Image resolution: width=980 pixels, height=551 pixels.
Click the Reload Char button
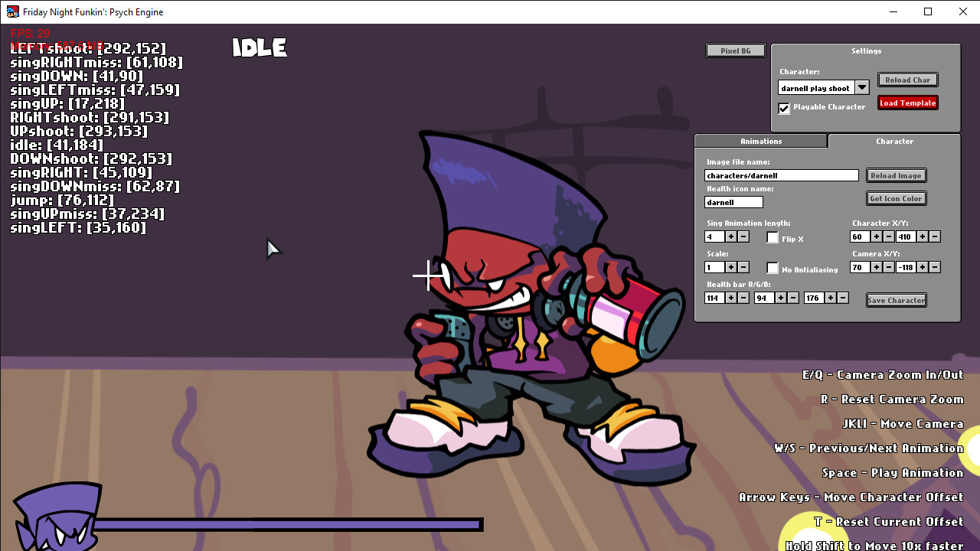point(908,80)
